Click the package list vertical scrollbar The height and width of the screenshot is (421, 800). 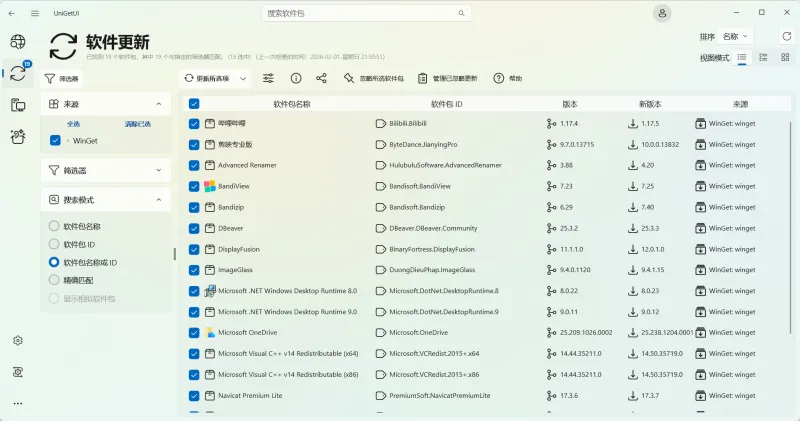(790, 227)
